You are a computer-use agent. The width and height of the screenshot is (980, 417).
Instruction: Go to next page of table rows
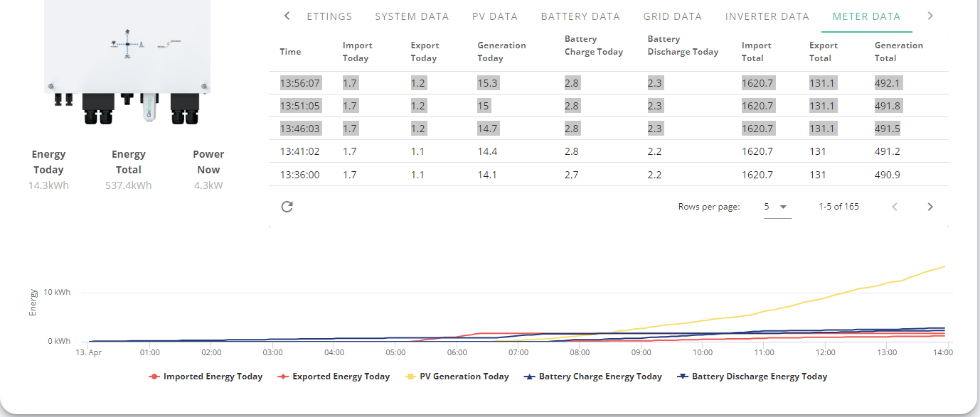[x=930, y=207]
